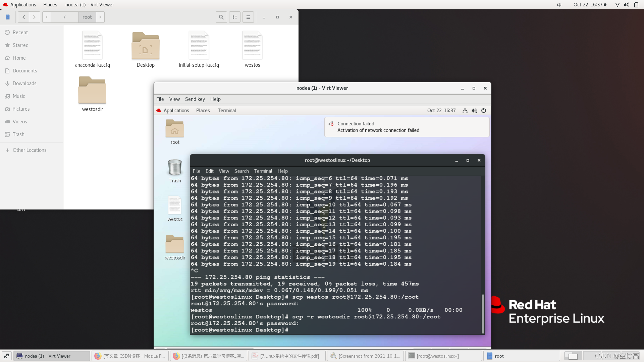Open search in Files window
Image resolution: width=644 pixels, height=362 pixels.
click(x=221, y=17)
